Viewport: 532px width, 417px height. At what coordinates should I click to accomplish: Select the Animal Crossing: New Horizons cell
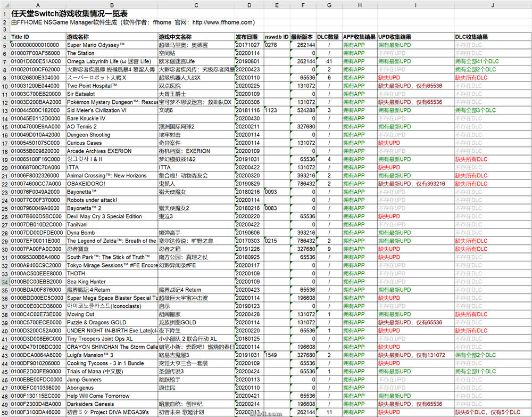pyautogui.click(x=112, y=176)
